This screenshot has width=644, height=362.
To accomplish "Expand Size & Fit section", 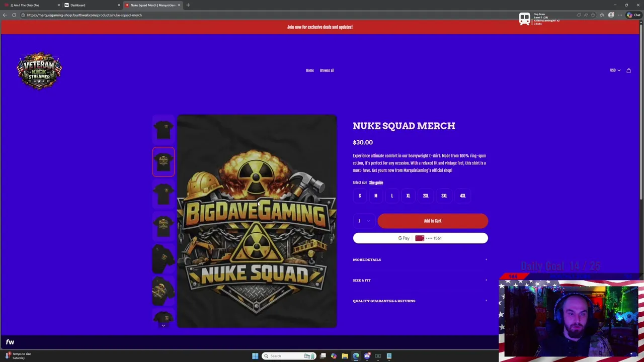I will [x=420, y=280].
